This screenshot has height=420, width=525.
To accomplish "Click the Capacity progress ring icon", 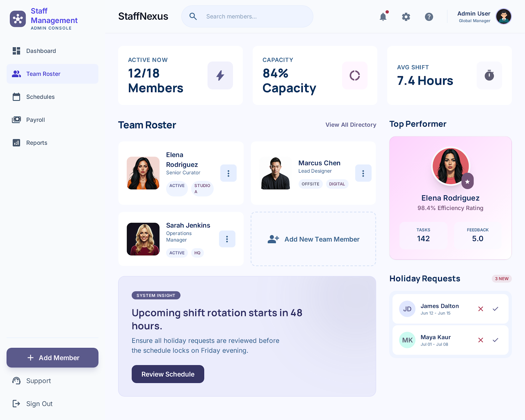I will tap(355, 75).
